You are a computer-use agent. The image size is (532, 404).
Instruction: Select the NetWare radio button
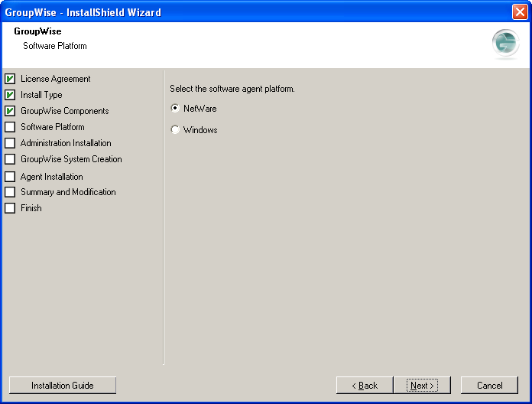175,109
